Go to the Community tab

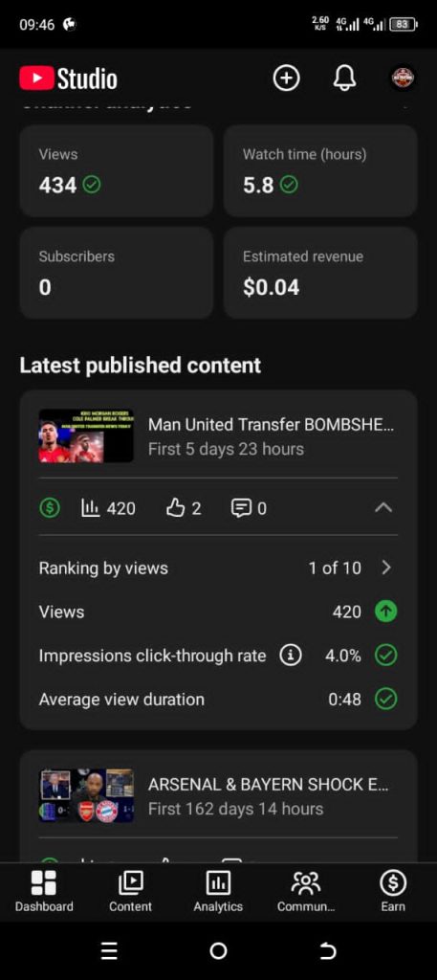(x=306, y=891)
